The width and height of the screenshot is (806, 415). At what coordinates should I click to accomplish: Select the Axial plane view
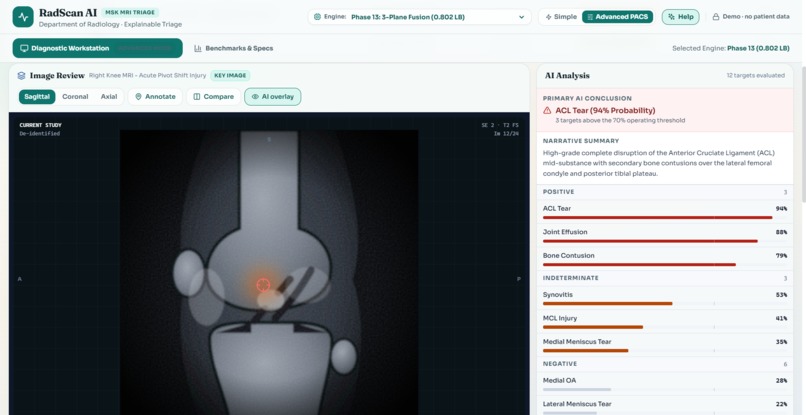point(109,97)
